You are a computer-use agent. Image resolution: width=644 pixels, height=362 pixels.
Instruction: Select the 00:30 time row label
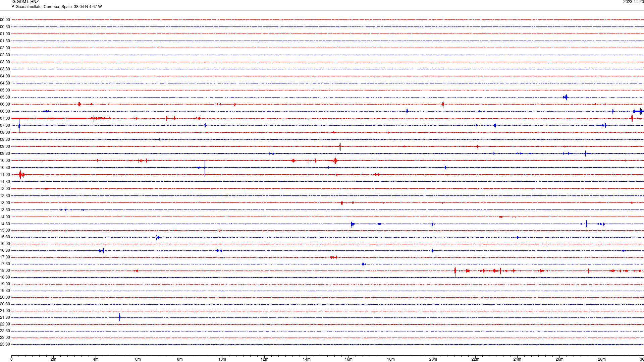click(5, 27)
